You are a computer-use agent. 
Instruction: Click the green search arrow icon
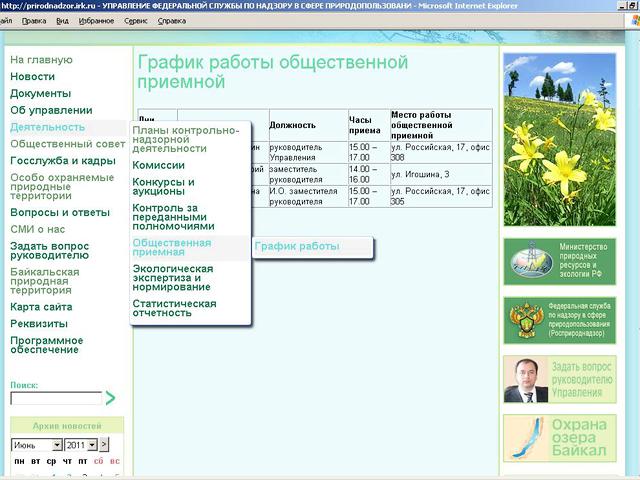click(110, 398)
